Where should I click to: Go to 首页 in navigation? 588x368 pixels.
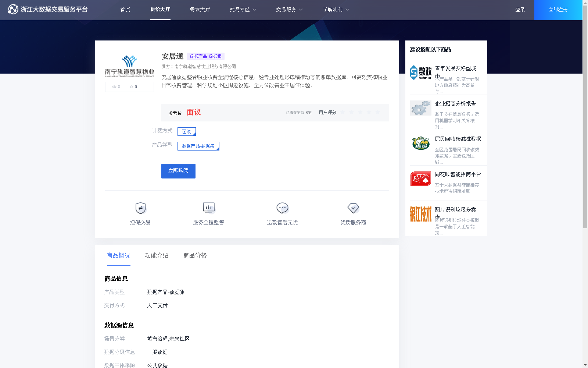[x=125, y=10]
